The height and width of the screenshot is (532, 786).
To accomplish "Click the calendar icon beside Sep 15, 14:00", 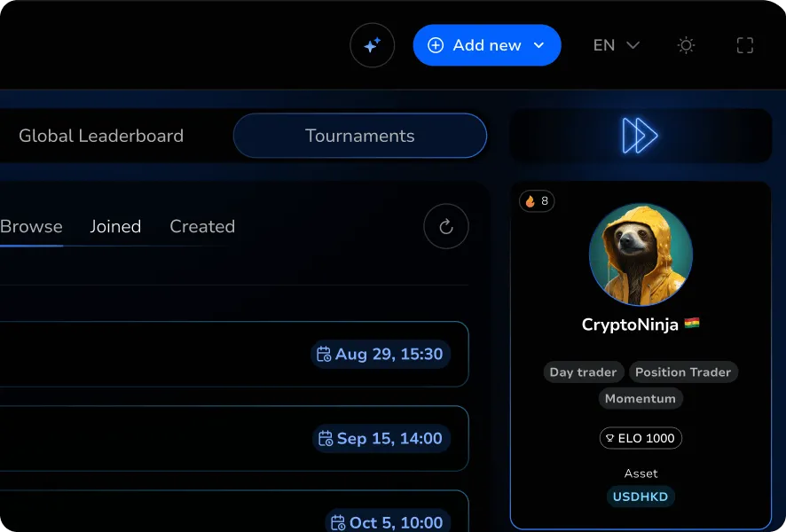I will click(326, 438).
